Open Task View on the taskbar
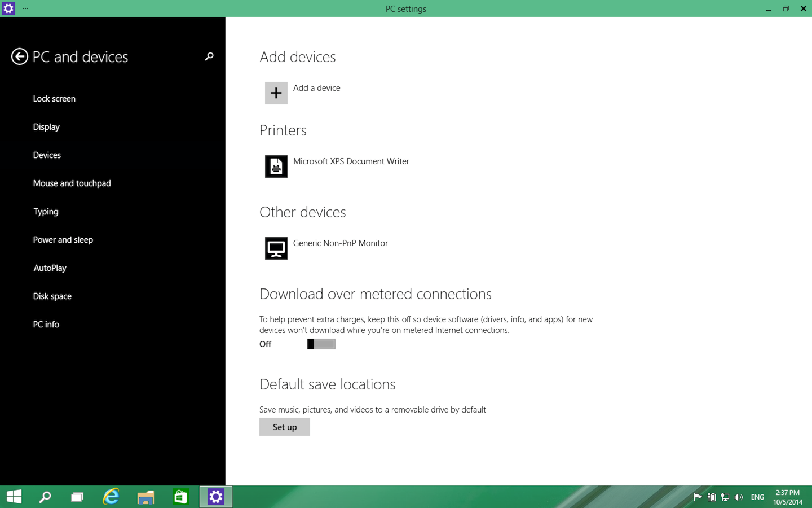The height and width of the screenshot is (508, 812). tap(77, 497)
